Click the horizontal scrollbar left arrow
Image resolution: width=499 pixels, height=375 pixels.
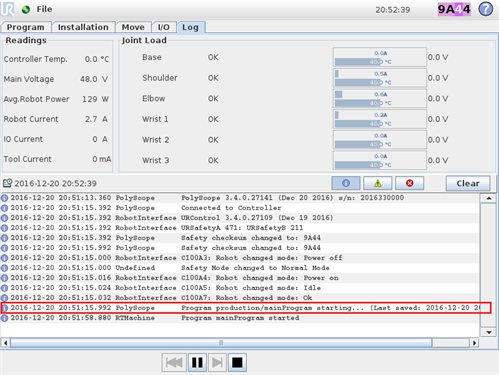(5, 343)
